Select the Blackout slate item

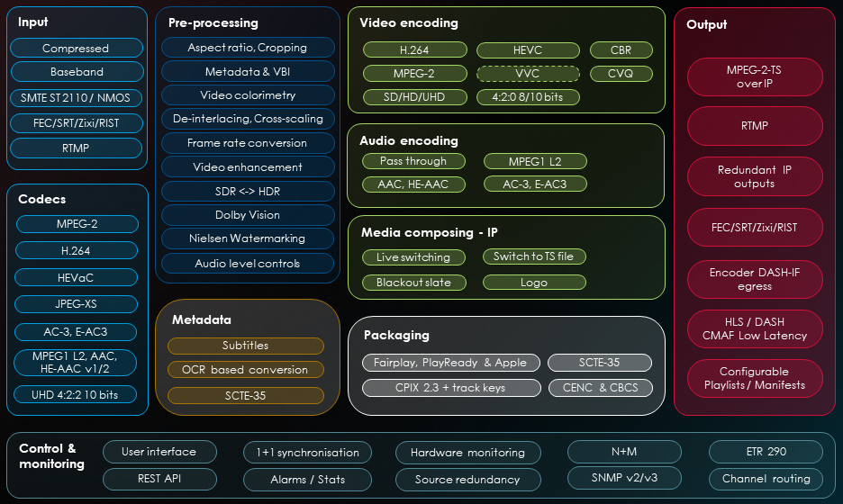[x=413, y=282]
